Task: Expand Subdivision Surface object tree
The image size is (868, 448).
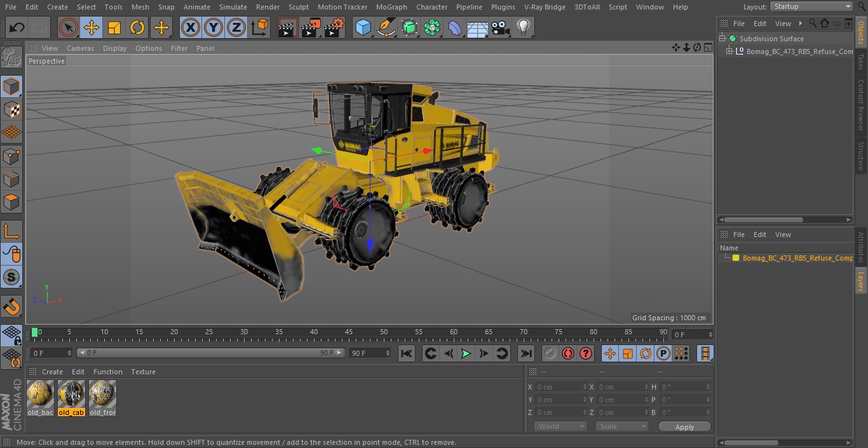Action: 722,39
